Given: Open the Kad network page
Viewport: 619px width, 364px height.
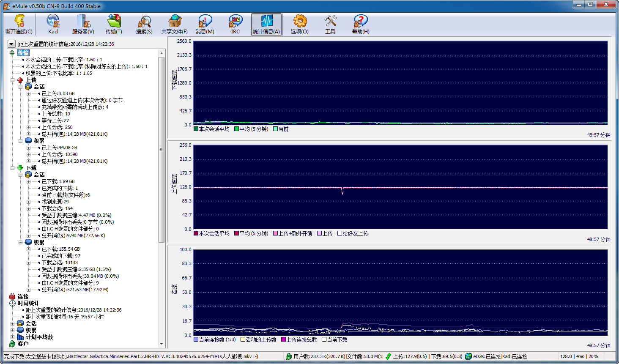Looking at the screenshot, I should coord(53,24).
